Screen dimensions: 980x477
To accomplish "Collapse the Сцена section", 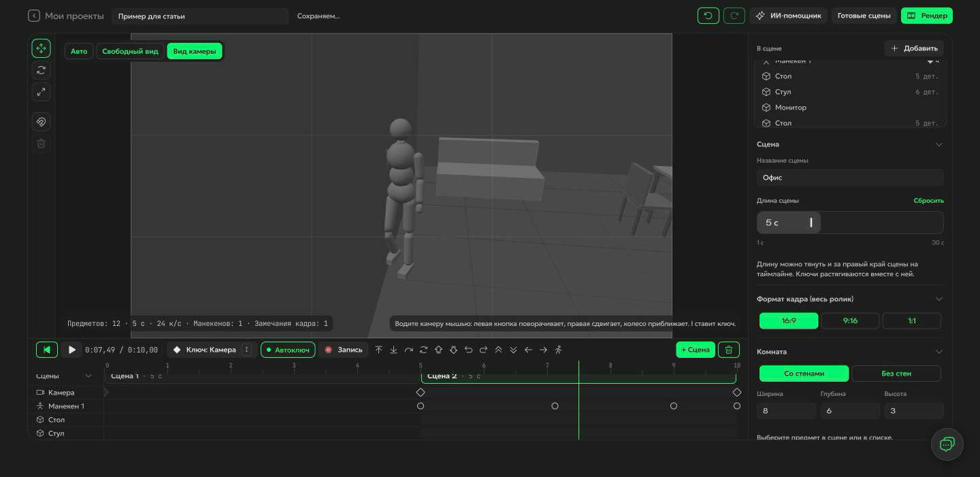I will point(938,144).
